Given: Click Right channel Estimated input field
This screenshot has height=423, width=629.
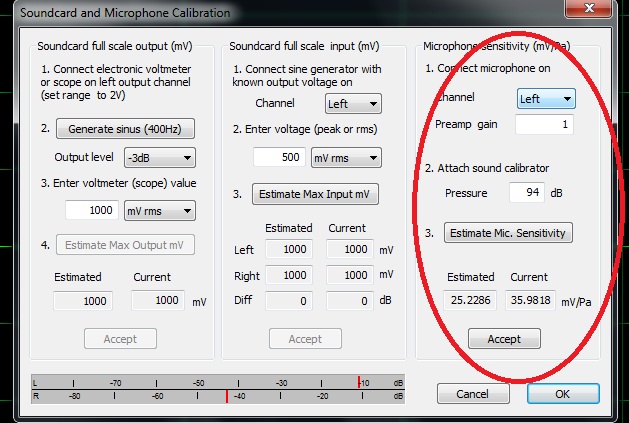Looking at the screenshot, I should [289, 275].
